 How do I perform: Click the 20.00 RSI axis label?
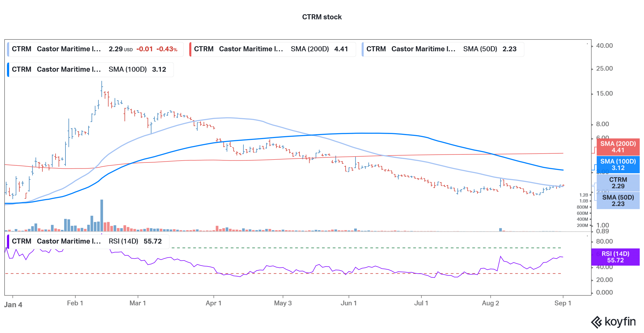tap(604, 280)
